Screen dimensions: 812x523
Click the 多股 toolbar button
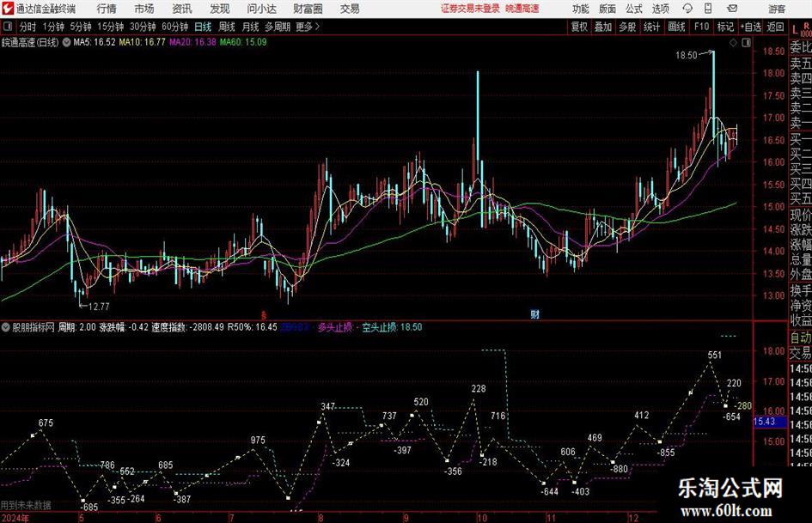(627, 27)
